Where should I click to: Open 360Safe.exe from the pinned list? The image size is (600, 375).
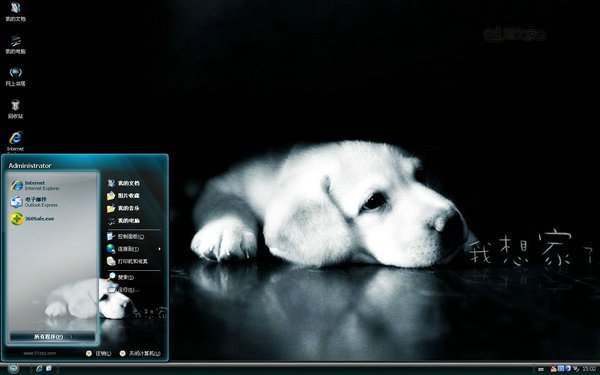[33, 218]
